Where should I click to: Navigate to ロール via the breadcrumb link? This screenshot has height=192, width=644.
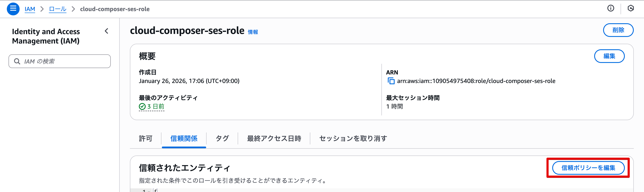point(57,9)
